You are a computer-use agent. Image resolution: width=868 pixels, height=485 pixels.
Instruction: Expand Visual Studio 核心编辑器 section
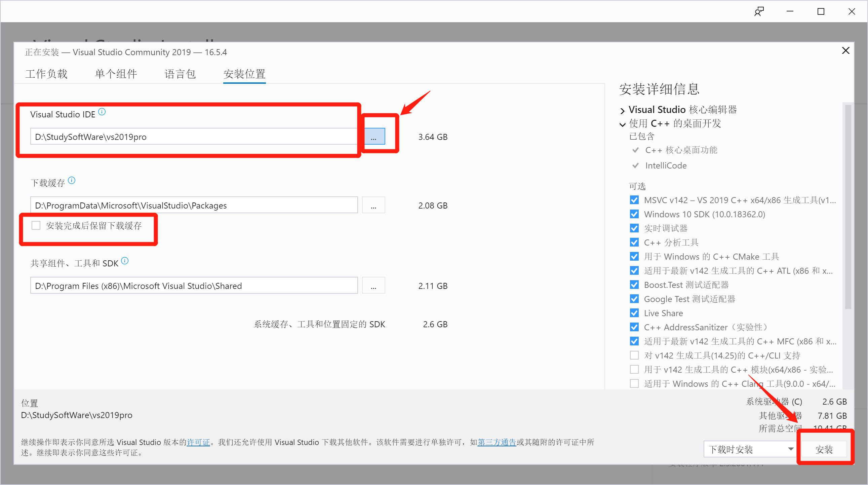(x=622, y=110)
